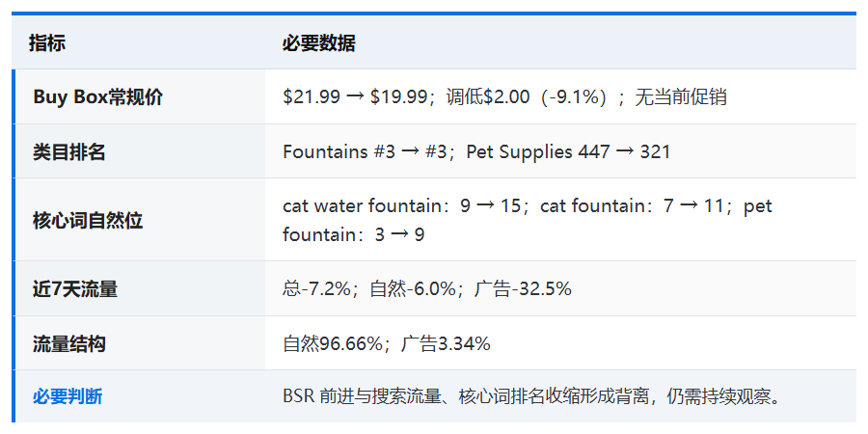868x434 pixels.
Task: Click the cat water fountain keyword cell
Action: 560,220
